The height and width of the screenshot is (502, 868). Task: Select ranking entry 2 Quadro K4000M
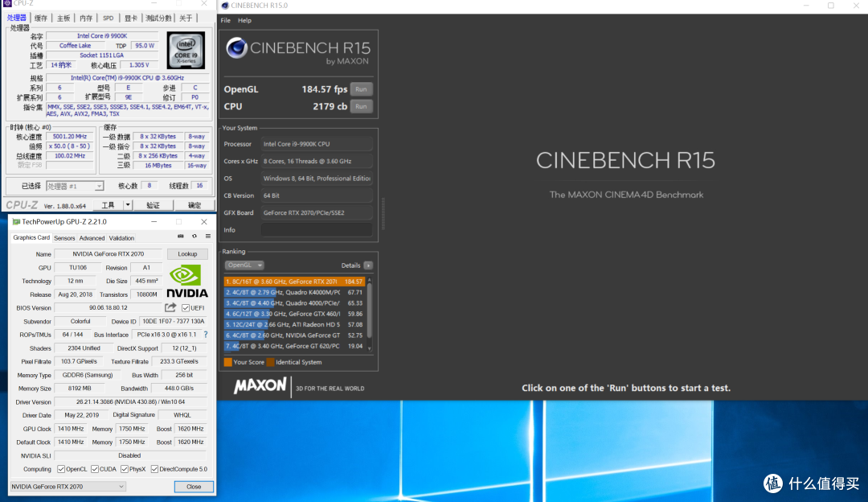click(x=294, y=292)
